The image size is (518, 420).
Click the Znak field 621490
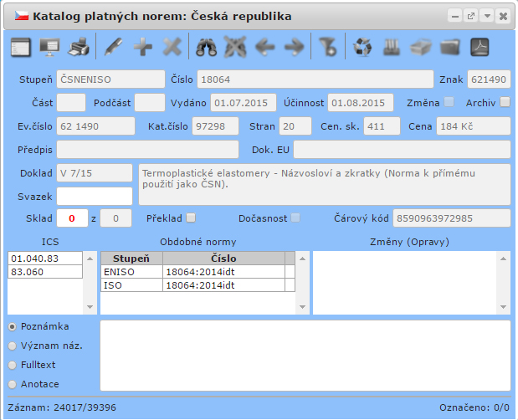click(x=489, y=79)
